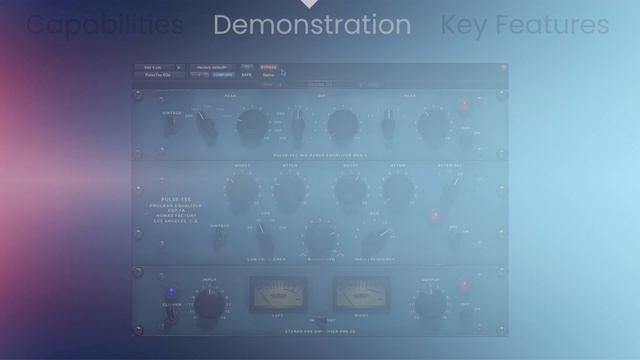
Task: Click the EQP-1A BANDWIDTH knob
Action: 321,237
